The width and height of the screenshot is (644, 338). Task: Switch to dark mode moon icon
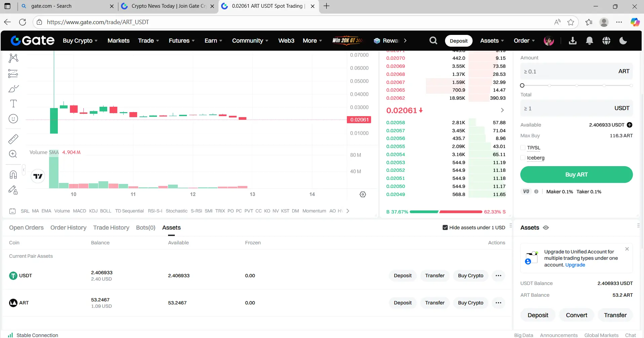[x=623, y=41]
